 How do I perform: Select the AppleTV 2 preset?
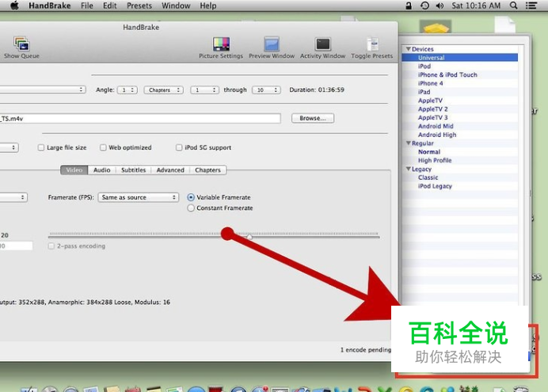(x=460, y=109)
